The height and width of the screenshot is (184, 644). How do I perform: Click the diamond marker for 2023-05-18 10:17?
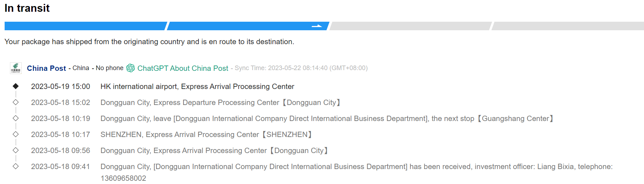16,134
